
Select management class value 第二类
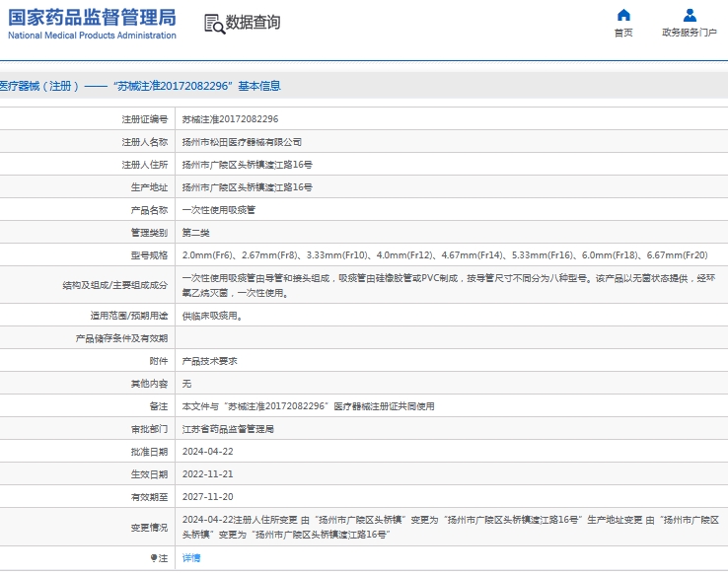195,233
